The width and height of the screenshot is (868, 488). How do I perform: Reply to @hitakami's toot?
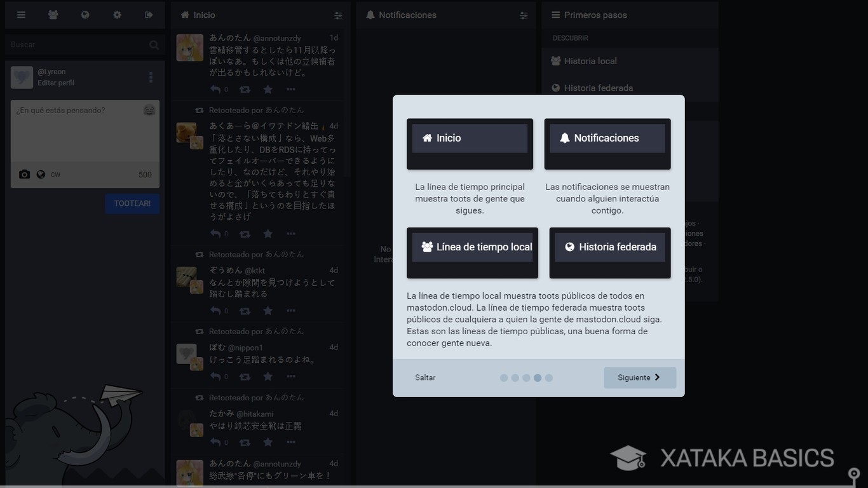pyautogui.click(x=216, y=442)
